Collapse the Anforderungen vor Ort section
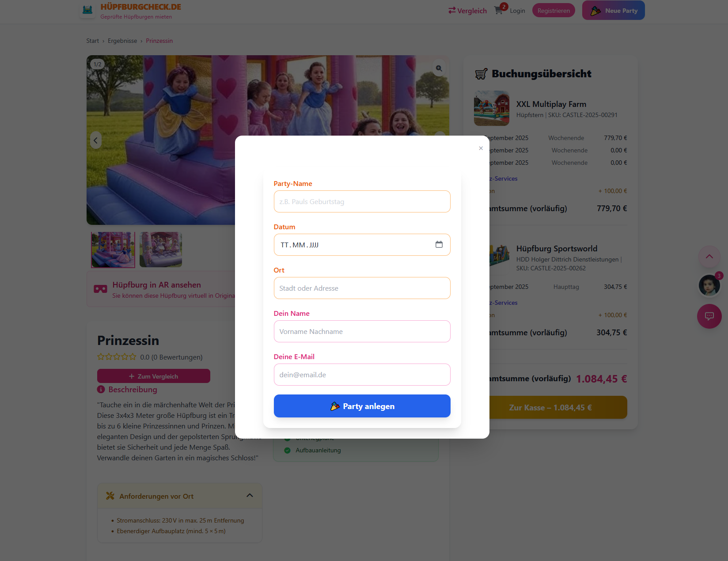 coord(250,495)
